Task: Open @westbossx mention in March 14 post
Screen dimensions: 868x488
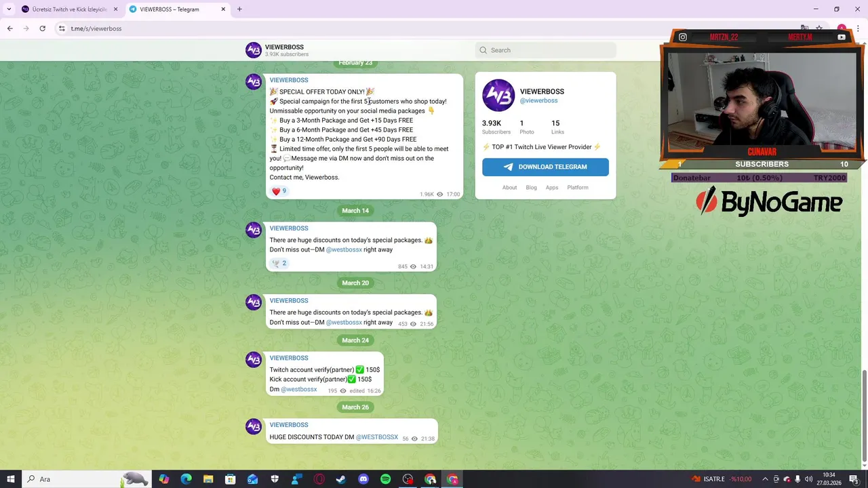Action: coord(344,249)
